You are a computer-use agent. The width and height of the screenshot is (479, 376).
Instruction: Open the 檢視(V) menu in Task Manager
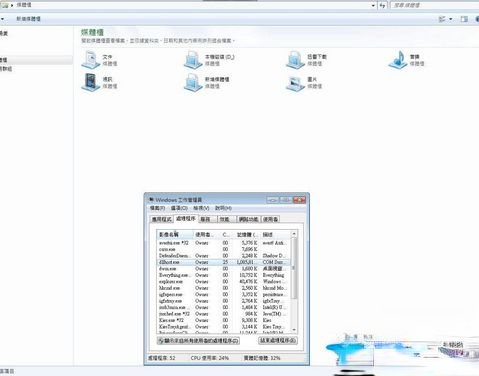click(201, 208)
